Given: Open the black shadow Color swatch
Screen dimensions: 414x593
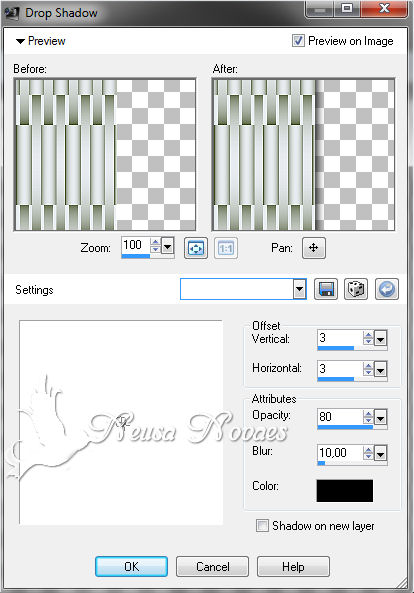Looking at the screenshot, I should (344, 491).
